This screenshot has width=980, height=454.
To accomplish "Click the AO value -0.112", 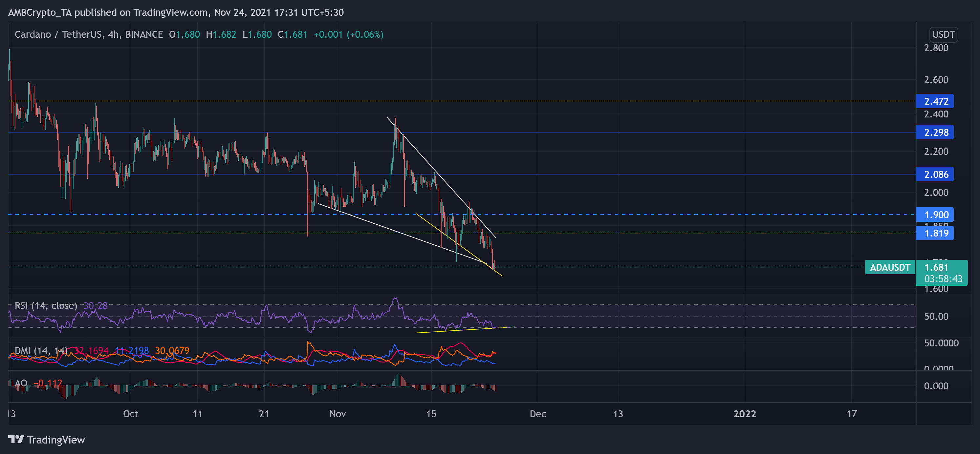I will pos(48,382).
